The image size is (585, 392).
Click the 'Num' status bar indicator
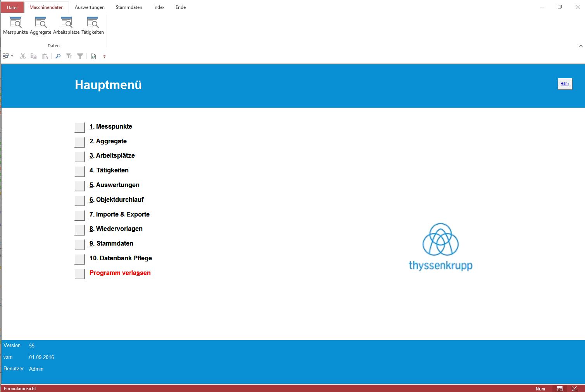(x=540, y=389)
